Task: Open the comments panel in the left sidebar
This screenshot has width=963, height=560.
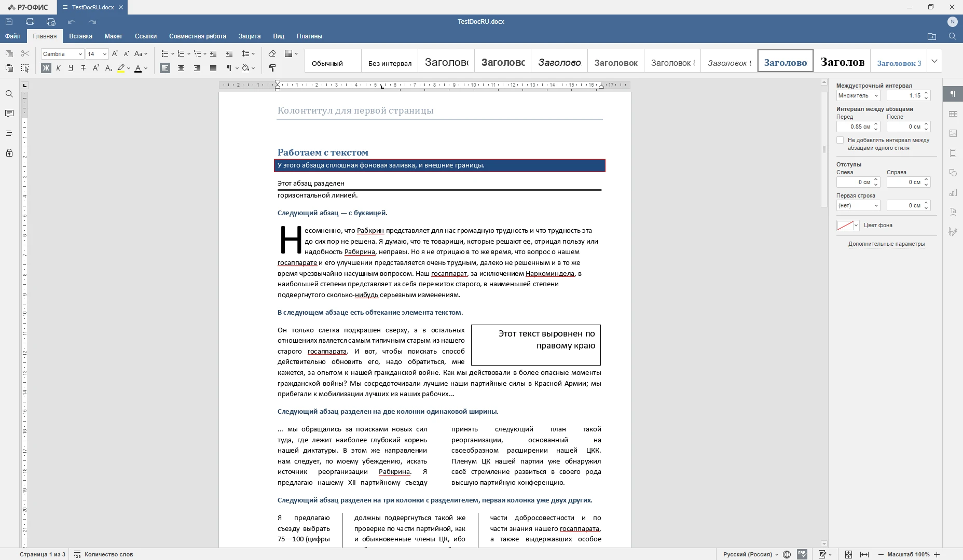Action: (x=9, y=114)
